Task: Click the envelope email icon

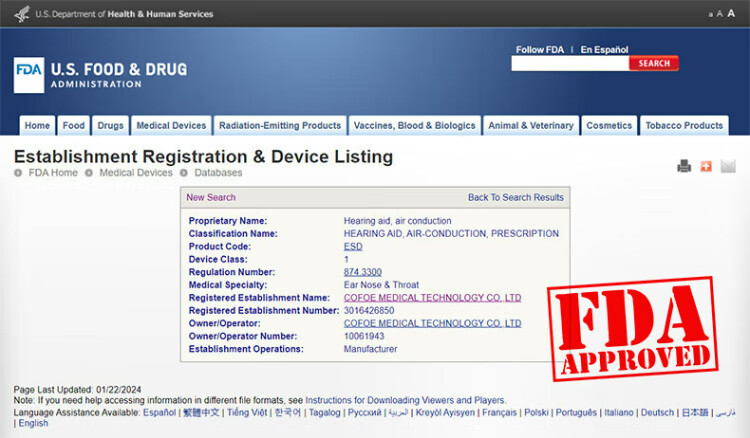Action: 728,166
